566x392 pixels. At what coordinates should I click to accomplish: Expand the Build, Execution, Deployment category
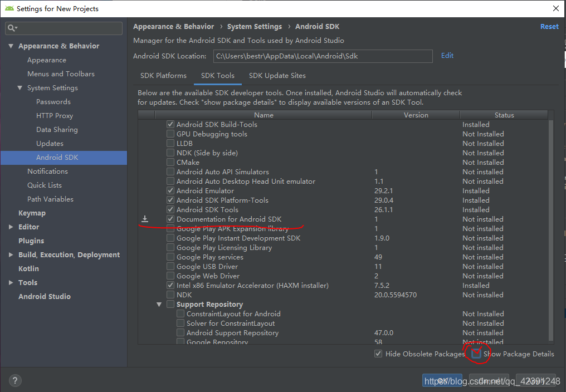point(10,254)
